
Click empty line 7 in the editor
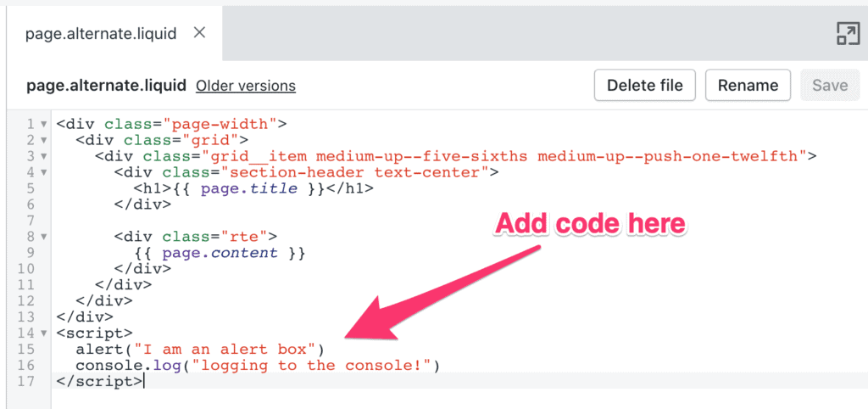click(459, 221)
